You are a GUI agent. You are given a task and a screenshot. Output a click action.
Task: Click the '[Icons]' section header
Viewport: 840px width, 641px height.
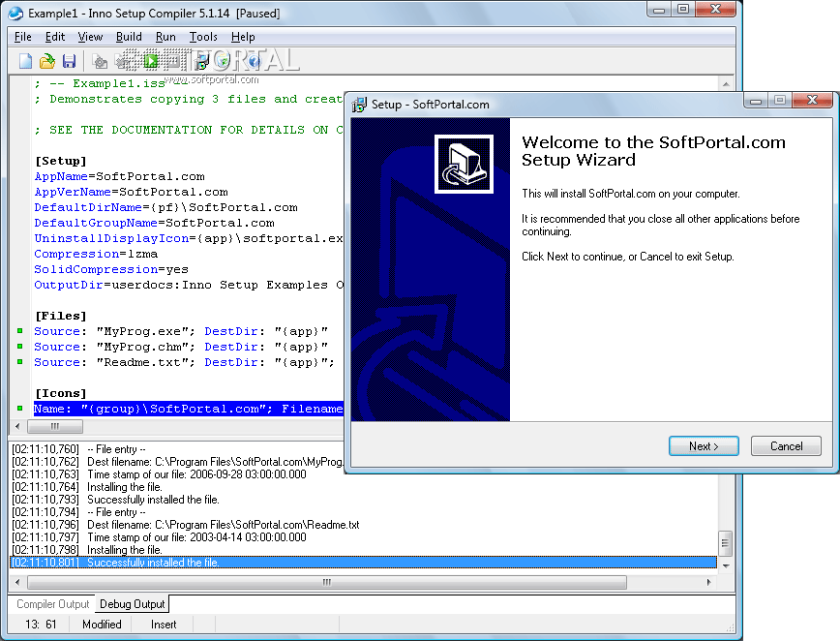[61, 393]
